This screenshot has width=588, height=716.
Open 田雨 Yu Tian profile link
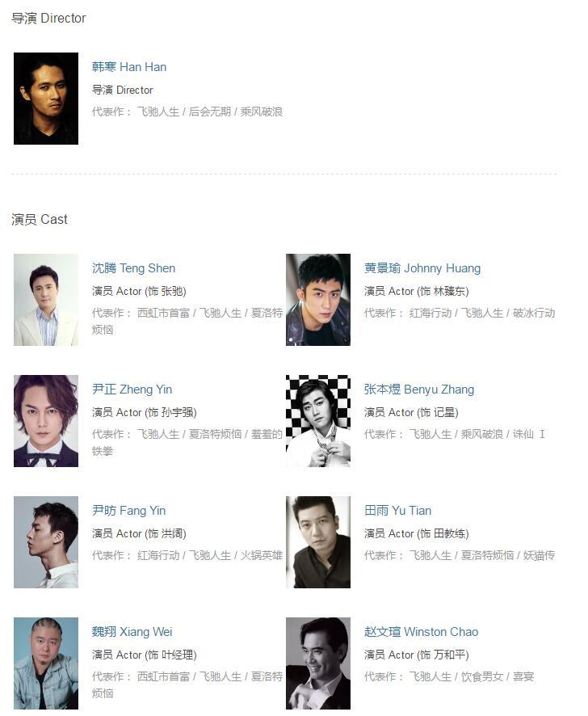point(397,511)
